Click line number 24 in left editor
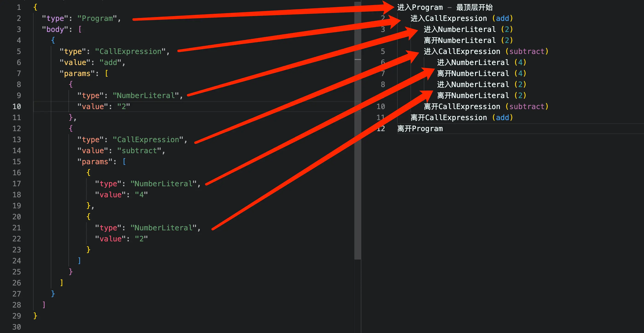 tap(17, 261)
